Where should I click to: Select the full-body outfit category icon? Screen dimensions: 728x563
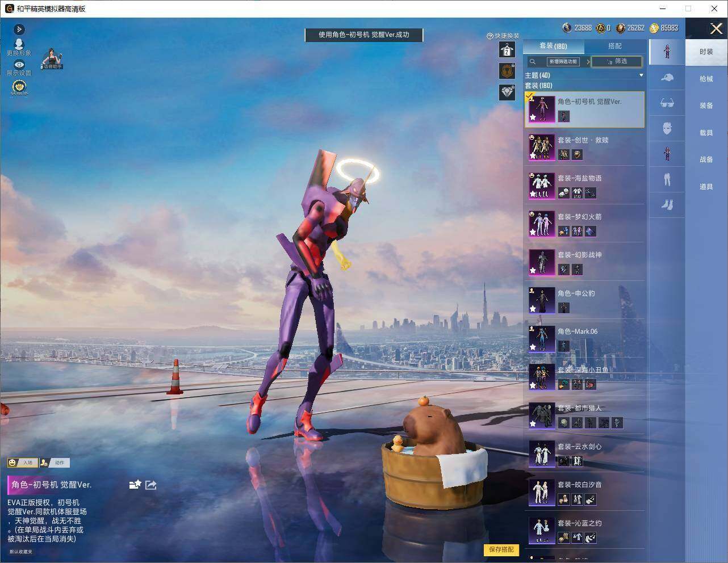pos(667,51)
